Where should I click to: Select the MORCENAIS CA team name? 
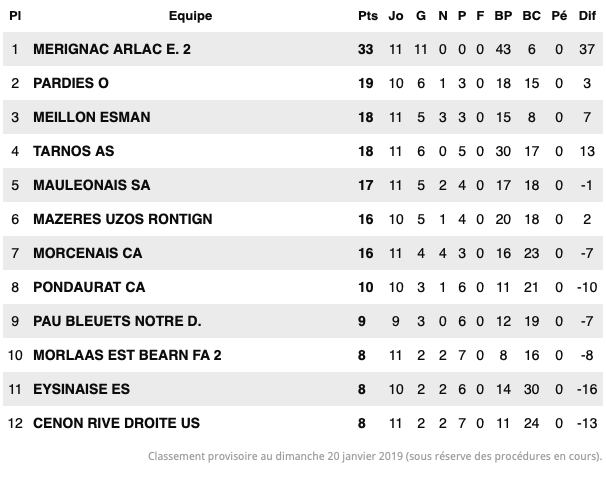click(88, 253)
